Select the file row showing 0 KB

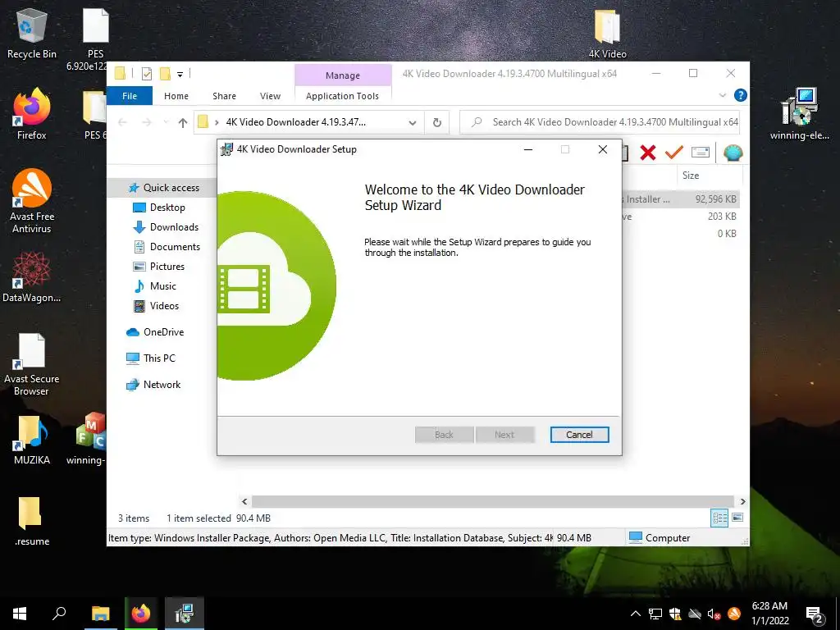click(682, 234)
